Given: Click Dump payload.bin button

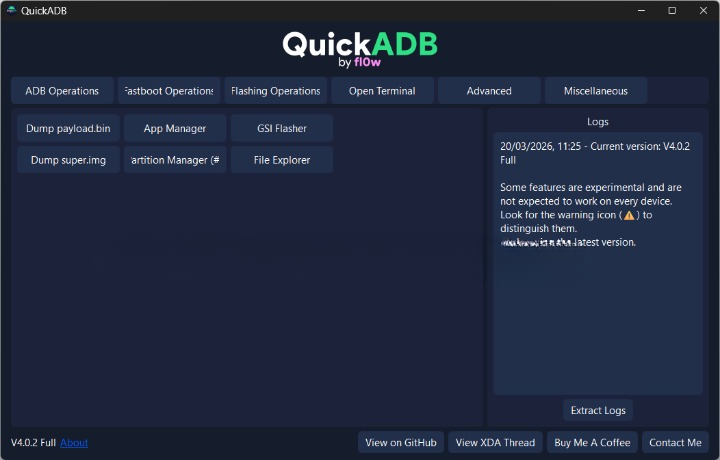Looking at the screenshot, I should coord(69,128).
